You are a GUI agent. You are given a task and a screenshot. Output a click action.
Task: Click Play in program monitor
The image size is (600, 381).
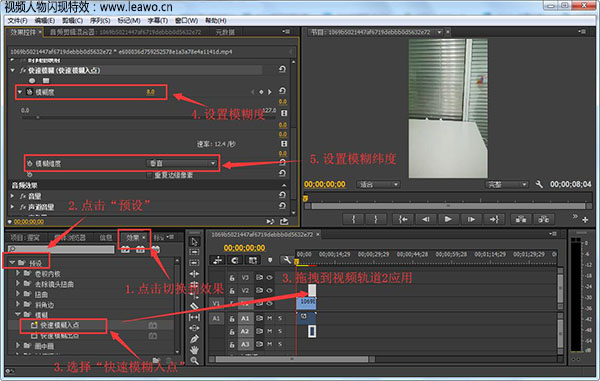pos(448,219)
